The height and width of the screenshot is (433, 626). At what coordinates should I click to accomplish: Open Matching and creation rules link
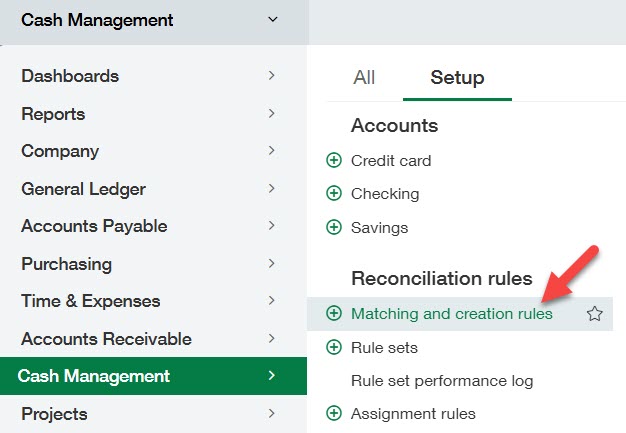coord(451,314)
